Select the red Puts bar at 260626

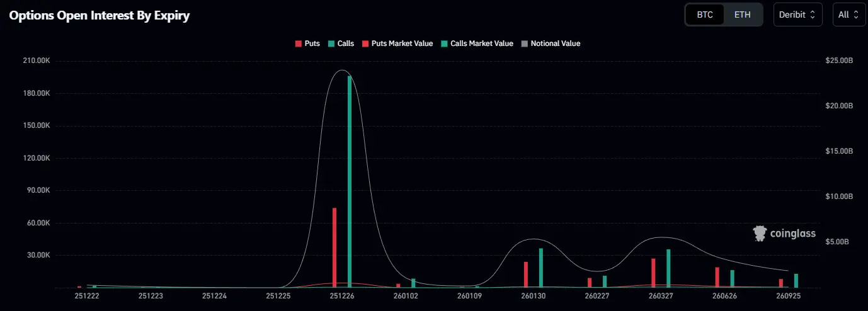717,278
